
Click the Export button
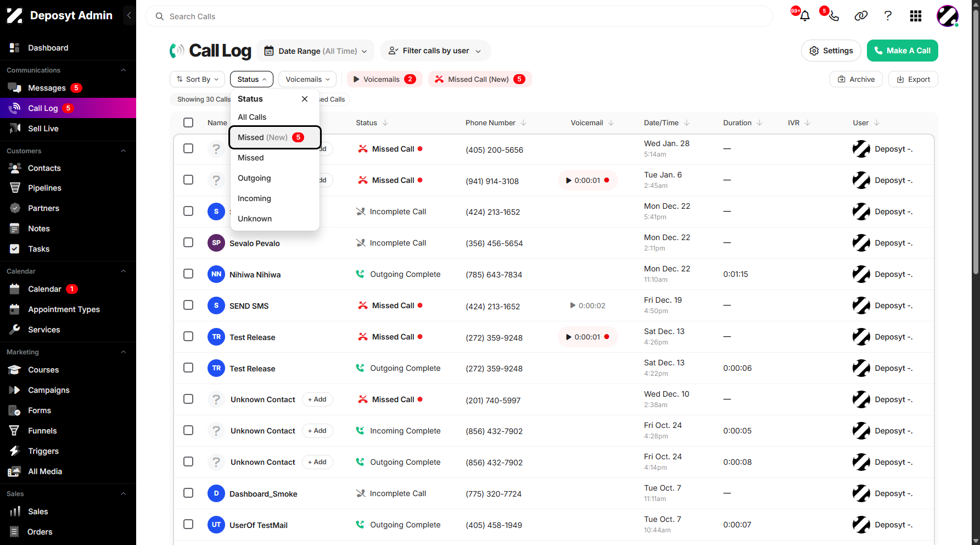click(x=913, y=79)
